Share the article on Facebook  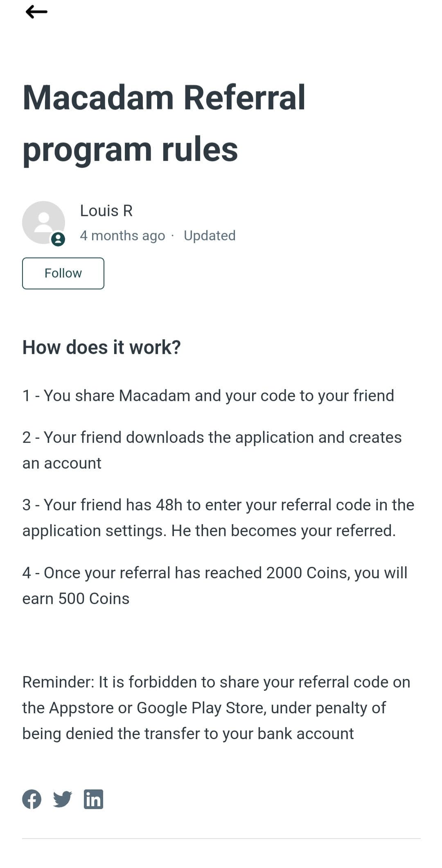[x=32, y=799]
